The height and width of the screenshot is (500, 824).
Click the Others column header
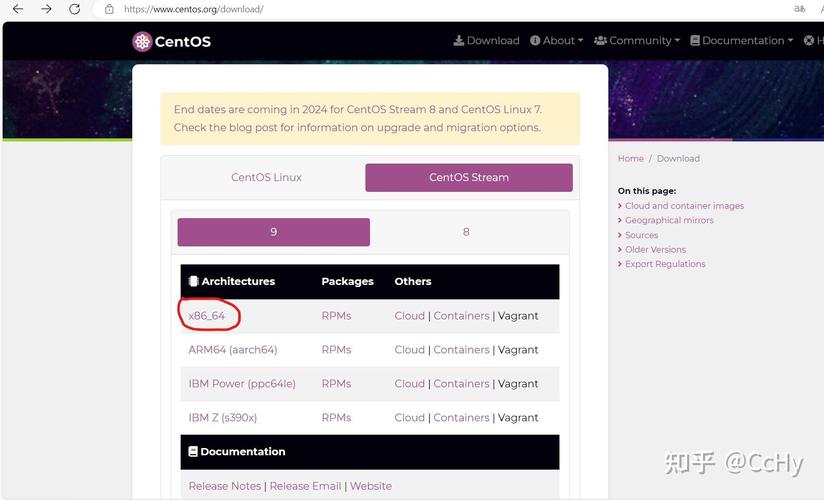coord(413,281)
